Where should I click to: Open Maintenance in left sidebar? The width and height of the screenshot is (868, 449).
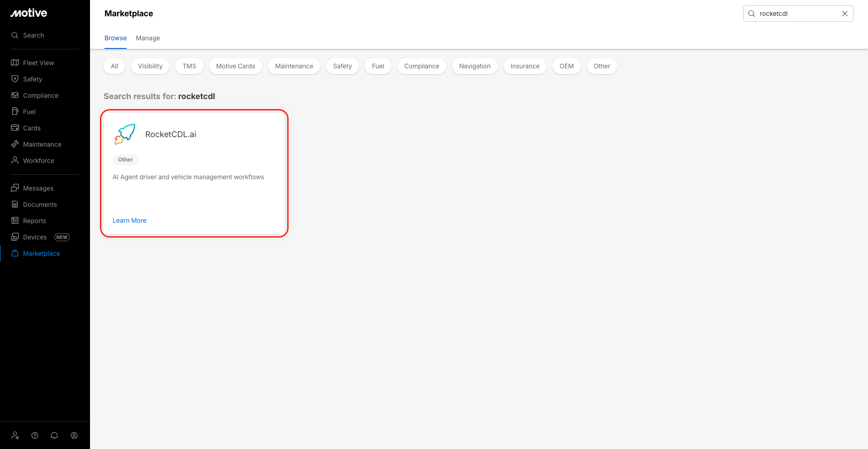(x=36, y=144)
